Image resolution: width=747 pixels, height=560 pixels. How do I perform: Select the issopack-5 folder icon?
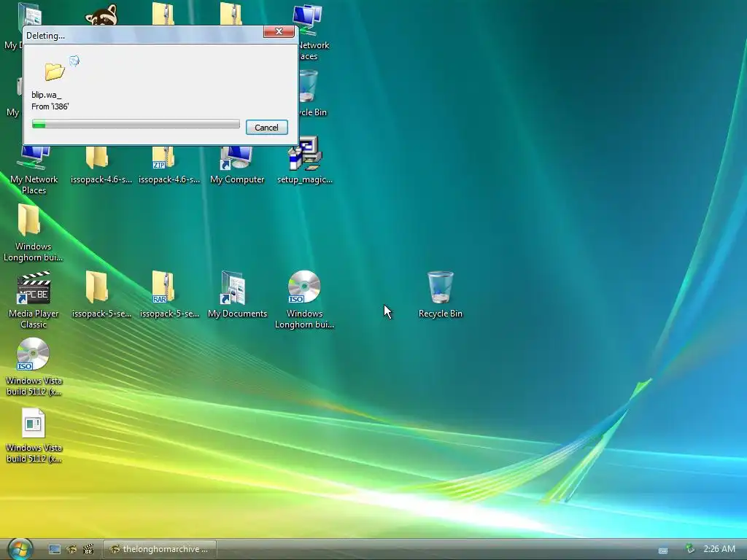coord(101,295)
